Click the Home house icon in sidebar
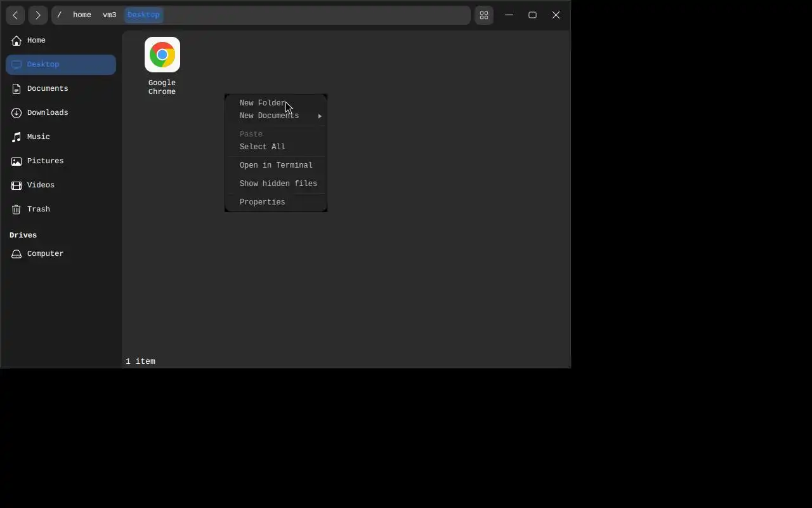Screen dimensions: 812x508 [16, 41]
